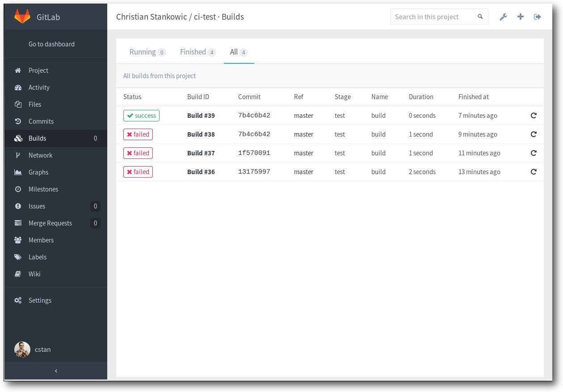Click 'master' ref in Build #36 row
The height and width of the screenshot is (392, 563).
(x=304, y=172)
